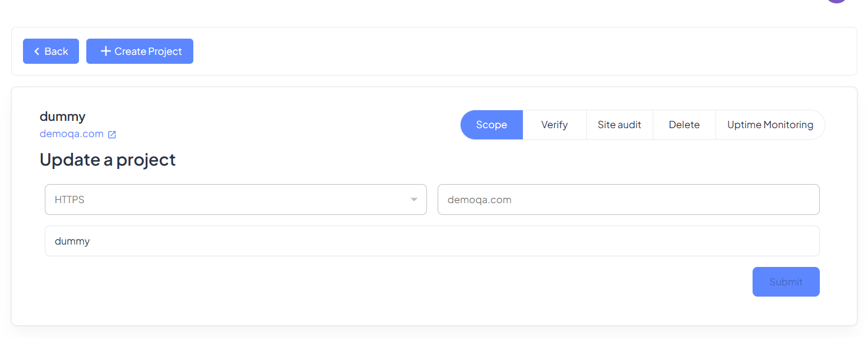Go back using the Back button label

tap(57, 51)
